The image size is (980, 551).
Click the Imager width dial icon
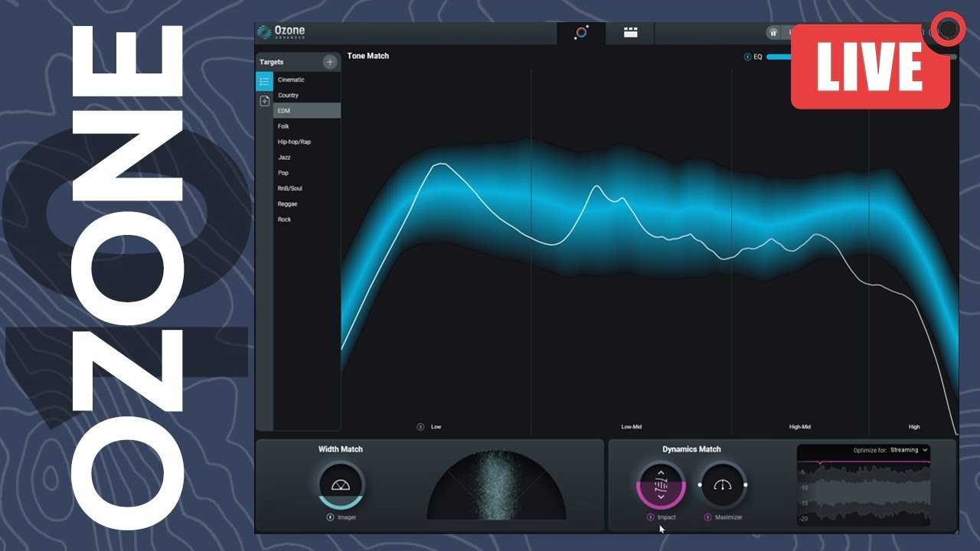click(341, 484)
